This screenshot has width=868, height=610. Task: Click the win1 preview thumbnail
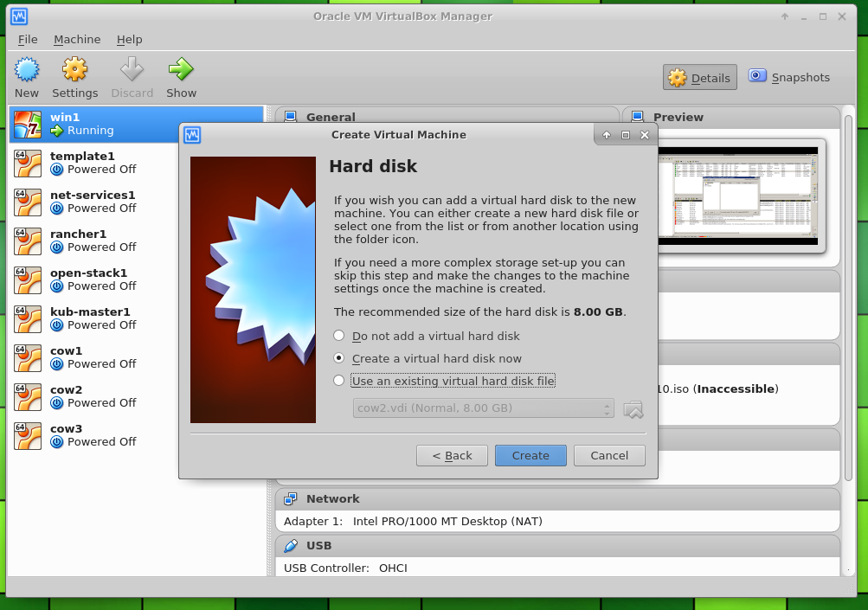(738, 196)
